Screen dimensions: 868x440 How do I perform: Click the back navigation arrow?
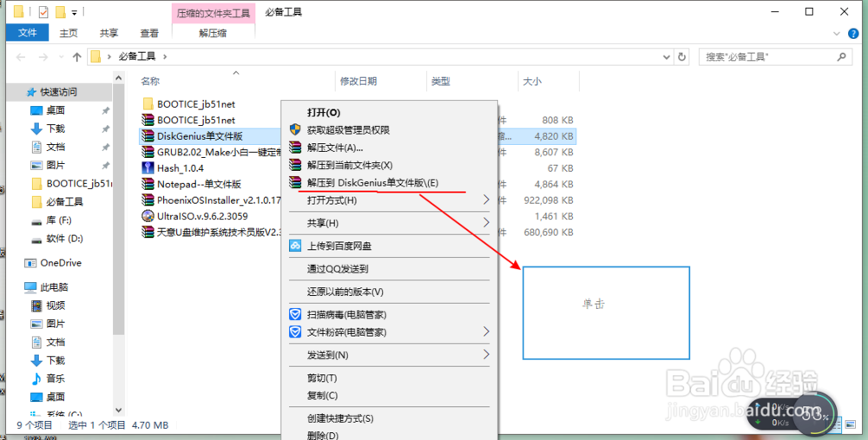pos(21,56)
